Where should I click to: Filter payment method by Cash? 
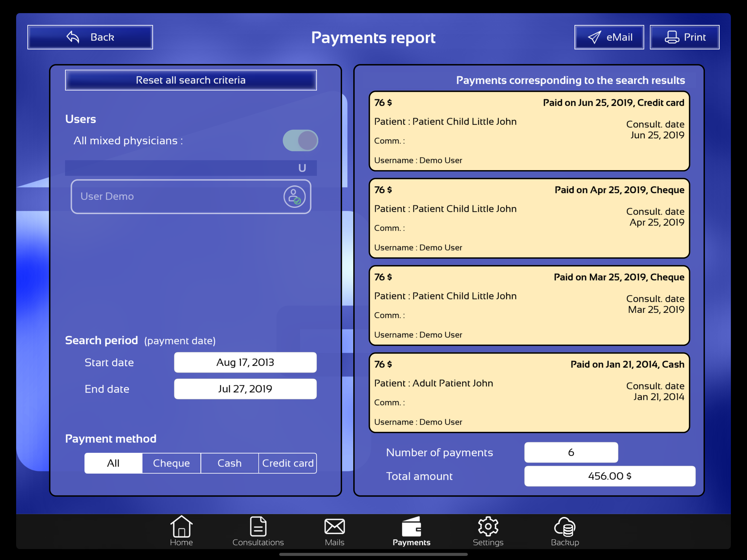click(229, 463)
